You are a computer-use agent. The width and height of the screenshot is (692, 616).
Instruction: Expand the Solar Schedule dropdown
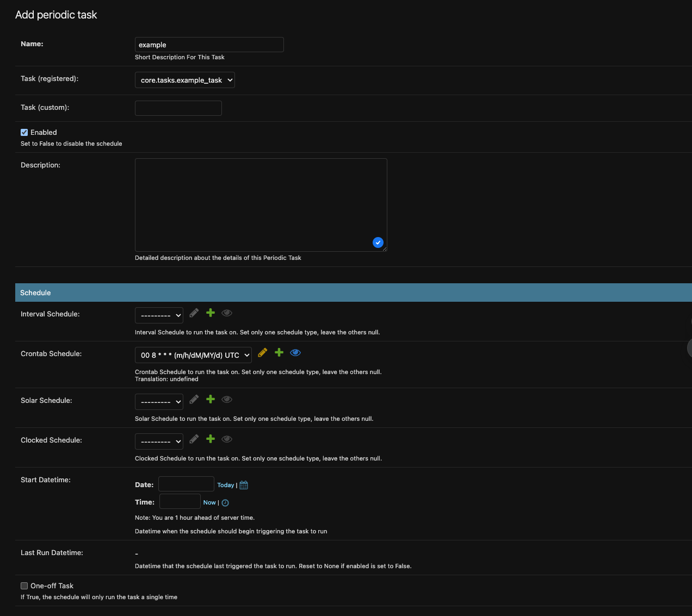159,402
